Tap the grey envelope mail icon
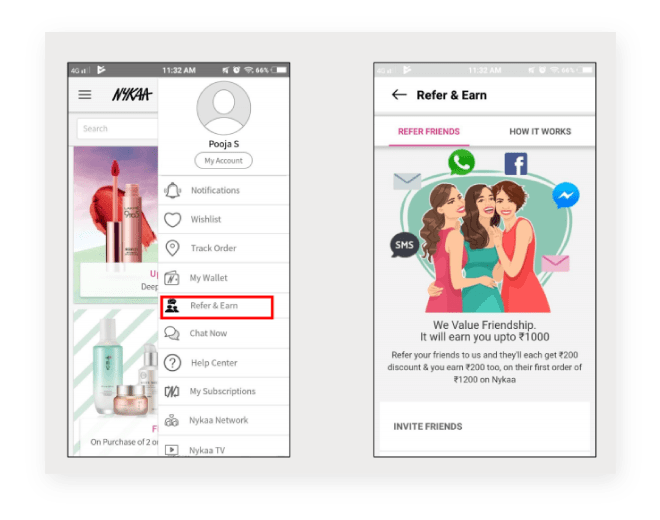The height and width of the screenshot is (520, 660). 407,181
